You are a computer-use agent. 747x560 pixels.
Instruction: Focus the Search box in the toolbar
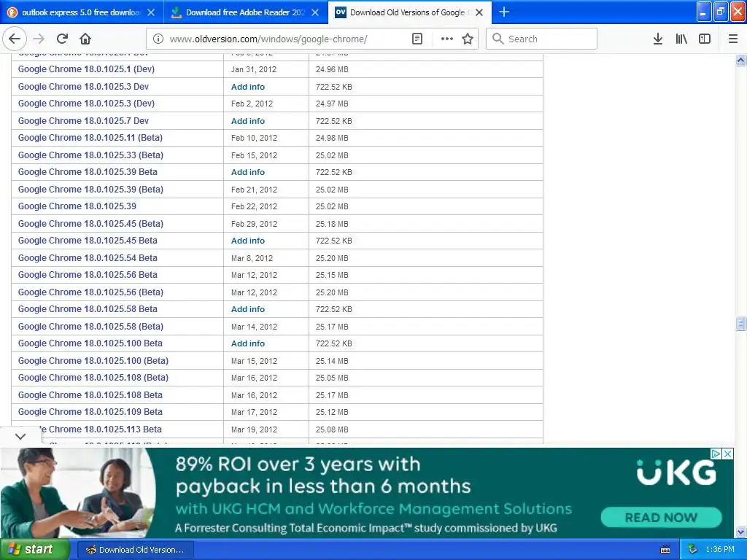pos(542,39)
